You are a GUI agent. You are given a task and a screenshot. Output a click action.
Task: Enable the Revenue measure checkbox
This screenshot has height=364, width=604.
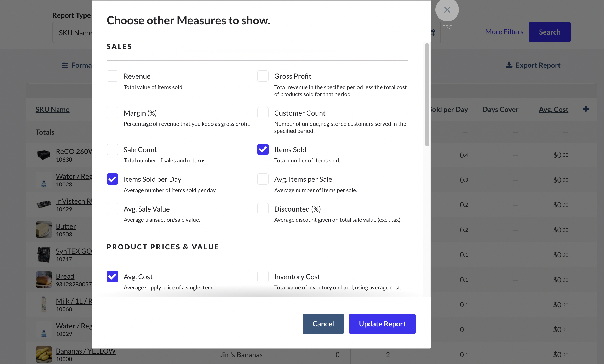(x=112, y=76)
